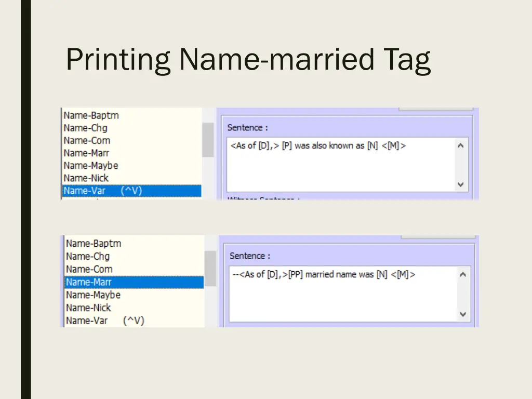Click up arrow of lower sentence field scrollbar

(463, 274)
